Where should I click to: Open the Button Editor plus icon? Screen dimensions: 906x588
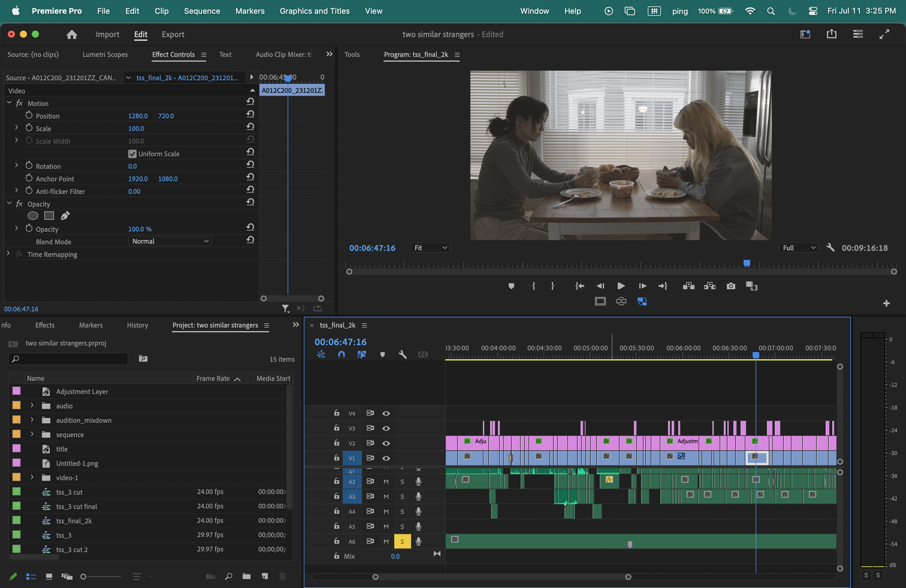tap(886, 303)
